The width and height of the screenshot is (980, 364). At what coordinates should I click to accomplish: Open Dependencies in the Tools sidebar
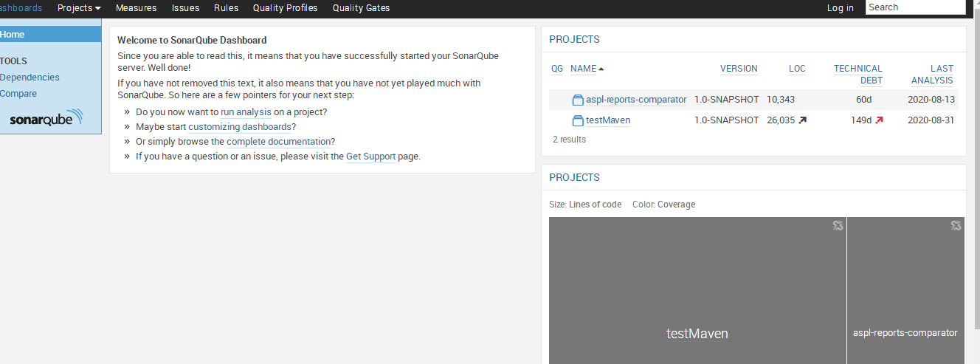click(x=30, y=78)
